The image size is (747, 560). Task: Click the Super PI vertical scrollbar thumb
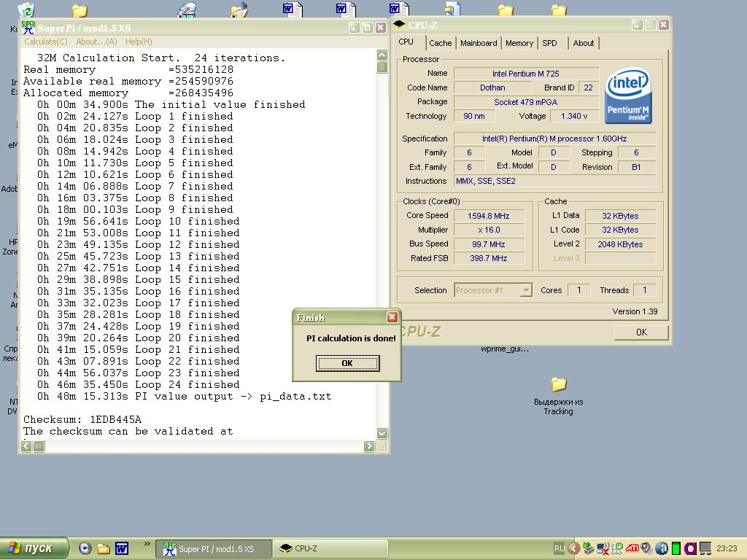[x=382, y=67]
